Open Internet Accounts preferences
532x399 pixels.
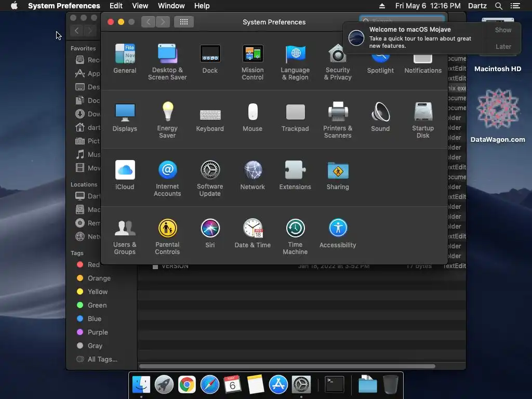coord(167,179)
